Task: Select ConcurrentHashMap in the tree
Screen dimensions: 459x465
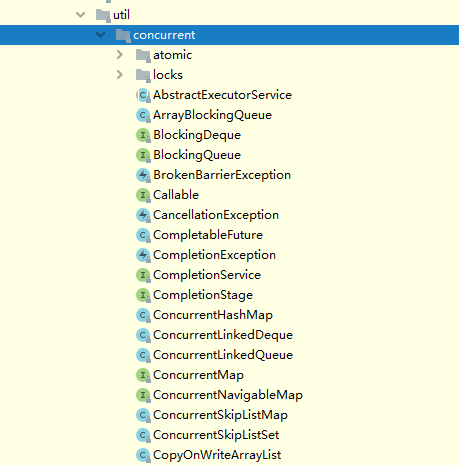Action: pos(213,315)
